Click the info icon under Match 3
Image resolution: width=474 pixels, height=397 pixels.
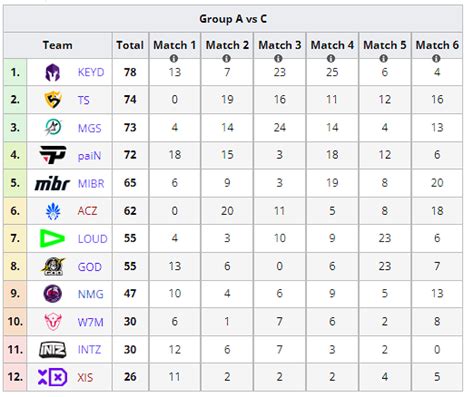278,59
